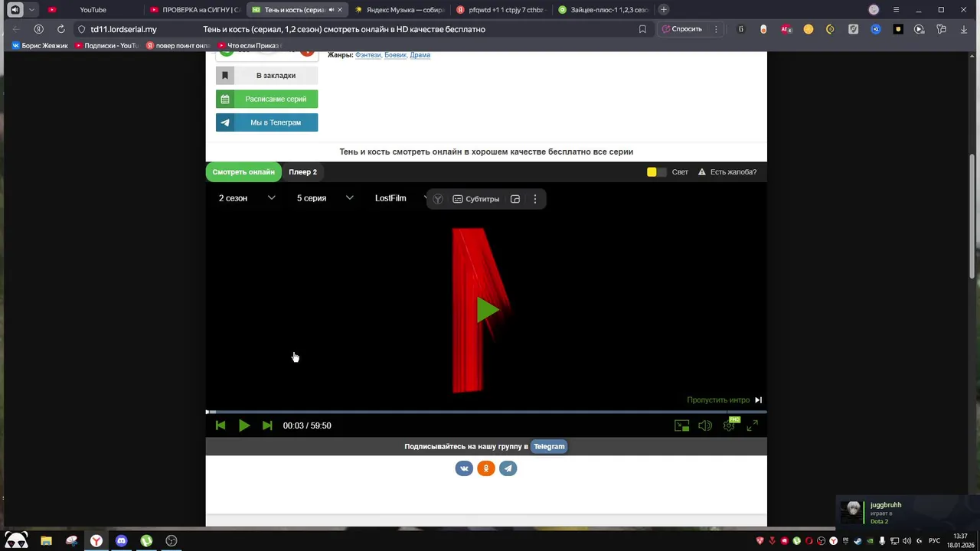
Task: Click the Telegram badge in the subscribe banner
Action: coord(549,446)
